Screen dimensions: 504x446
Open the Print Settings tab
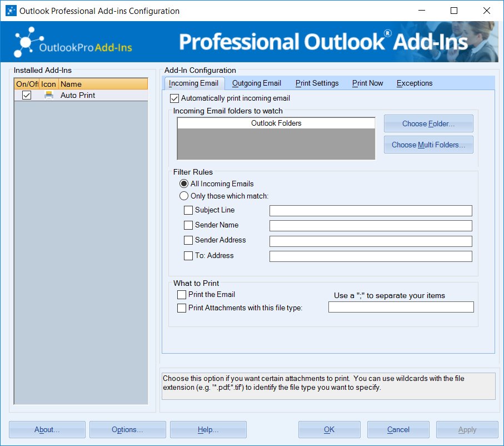(317, 83)
